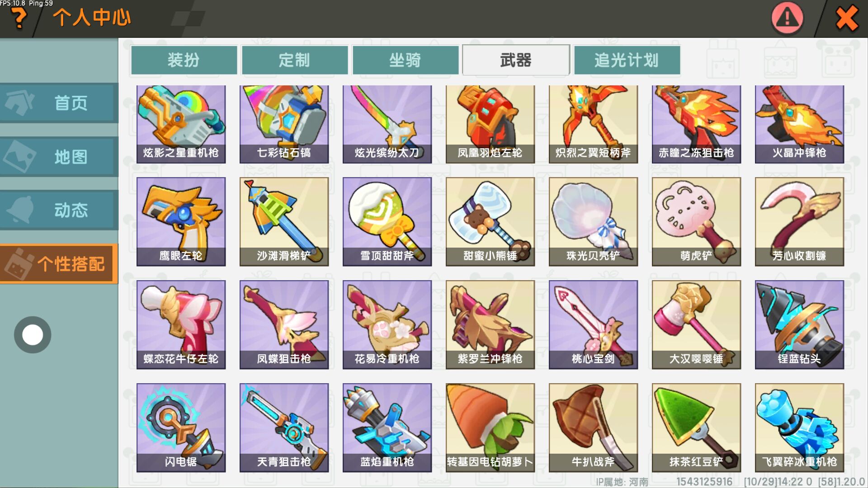Select the 甜蜜小熊锤 hammer
Screen dimensions: 868x488
(490, 221)
